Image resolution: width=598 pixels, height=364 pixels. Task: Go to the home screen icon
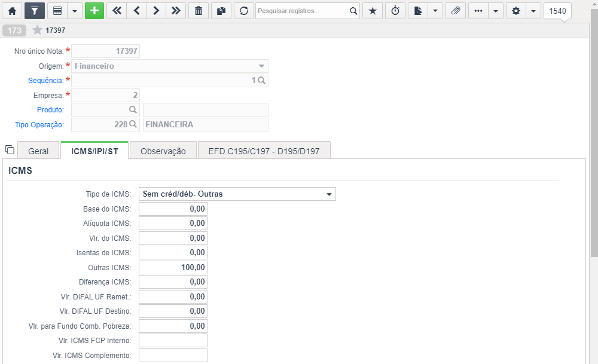[x=12, y=11]
